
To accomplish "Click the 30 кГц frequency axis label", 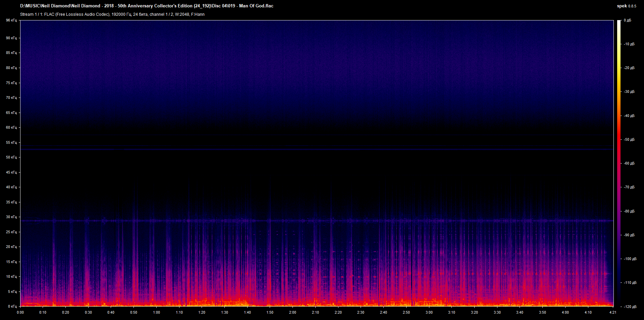I will click(11, 217).
